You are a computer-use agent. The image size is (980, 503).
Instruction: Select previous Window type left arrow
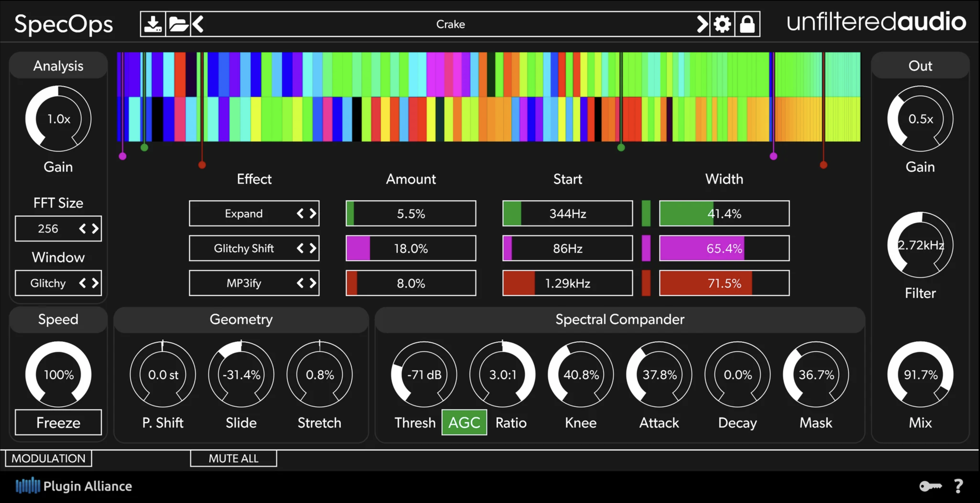[x=82, y=283]
